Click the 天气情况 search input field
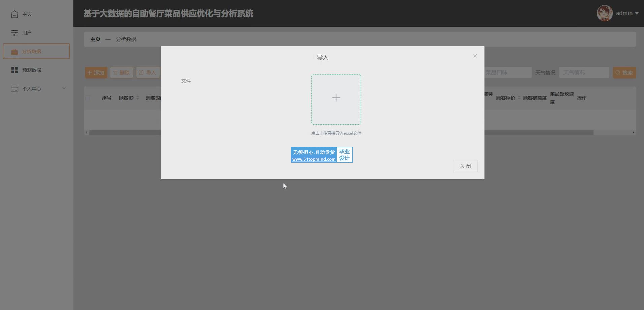The image size is (644, 310). [x=584, y=73]
